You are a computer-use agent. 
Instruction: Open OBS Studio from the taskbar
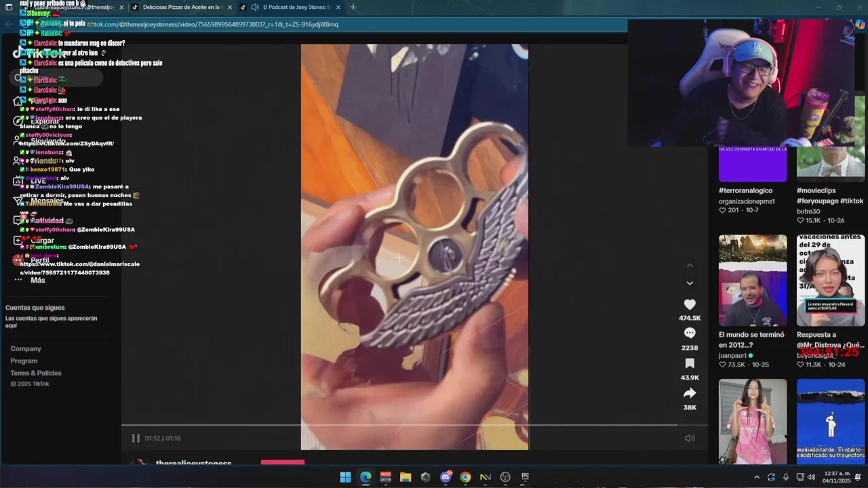coord(505,477)
